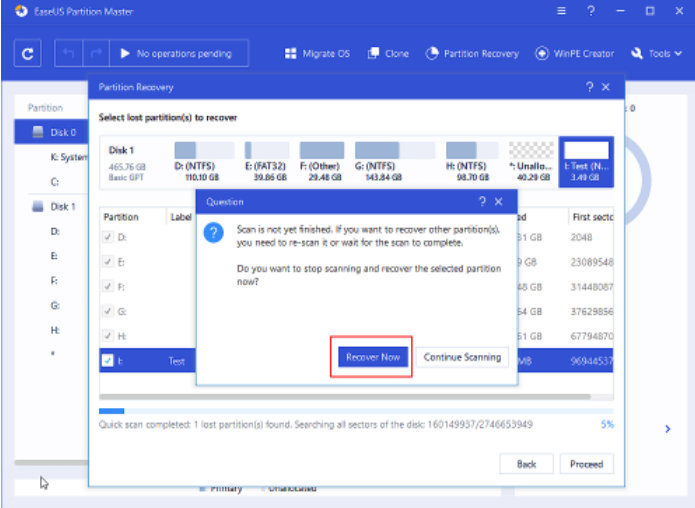Click the undo arrow button
The width and height of the screenshot is (695, 508).
68,54
